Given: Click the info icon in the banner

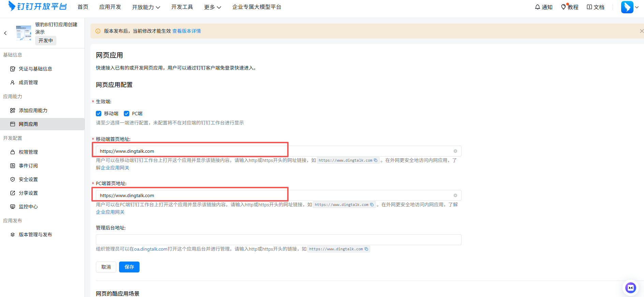Looking at the screenshot, I should 98,31.
